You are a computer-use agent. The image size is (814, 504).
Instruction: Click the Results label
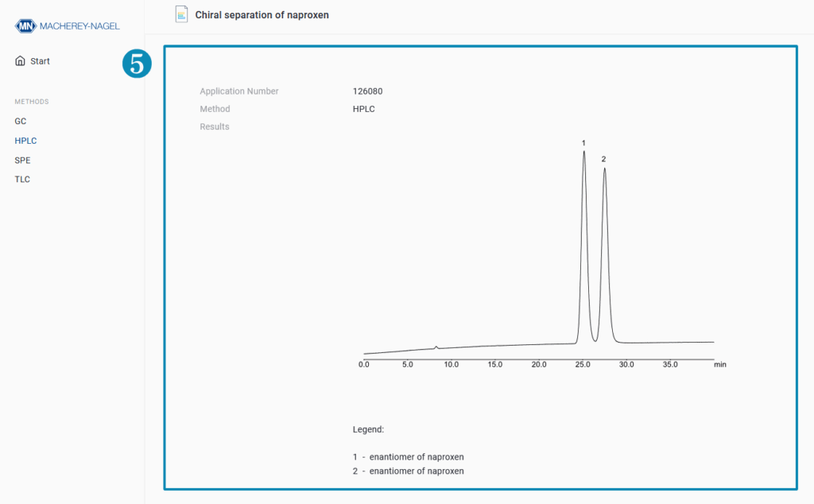(x=215, y=126)
